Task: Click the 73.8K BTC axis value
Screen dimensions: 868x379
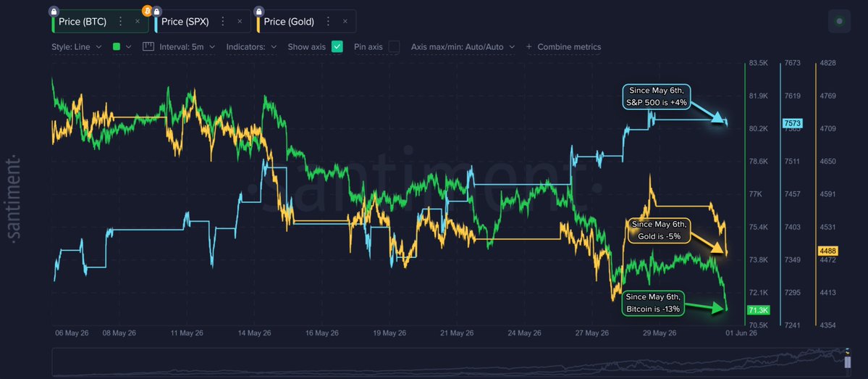Action: pos(759,260)
